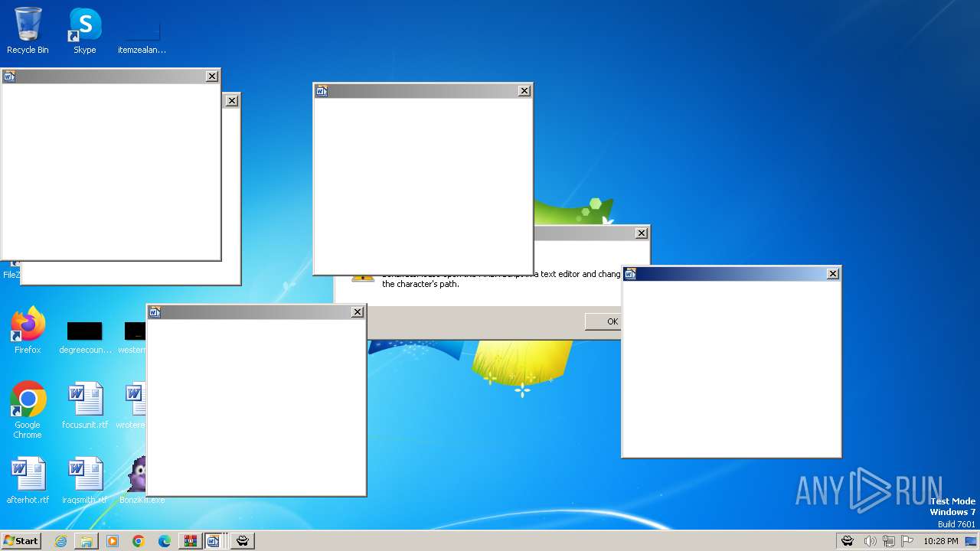Open system menu icon of the top-left blank window
Screen dimensions: 980x551
click(9, 76)
